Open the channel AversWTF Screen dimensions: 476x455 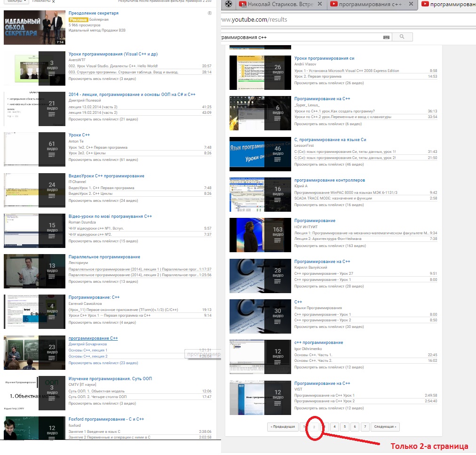click(x=77, y=60)
